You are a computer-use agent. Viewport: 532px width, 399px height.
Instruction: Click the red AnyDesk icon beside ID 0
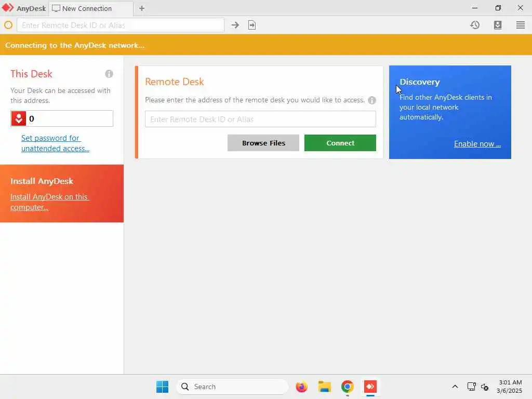point(19,118)
